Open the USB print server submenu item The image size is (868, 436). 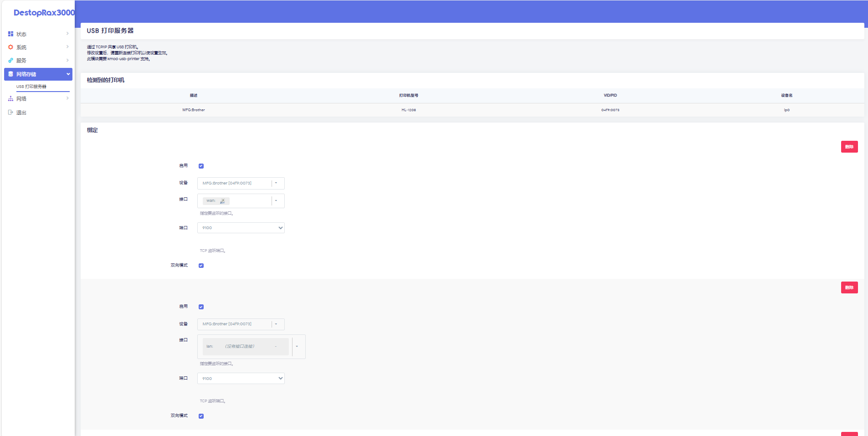pyautogui.click(x=31, y=87)
